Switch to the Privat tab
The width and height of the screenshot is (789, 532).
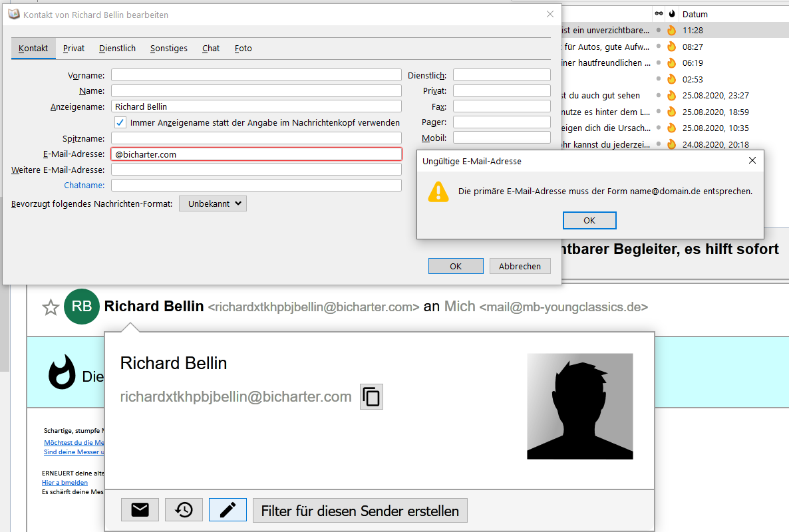click(x=73, y=49)
